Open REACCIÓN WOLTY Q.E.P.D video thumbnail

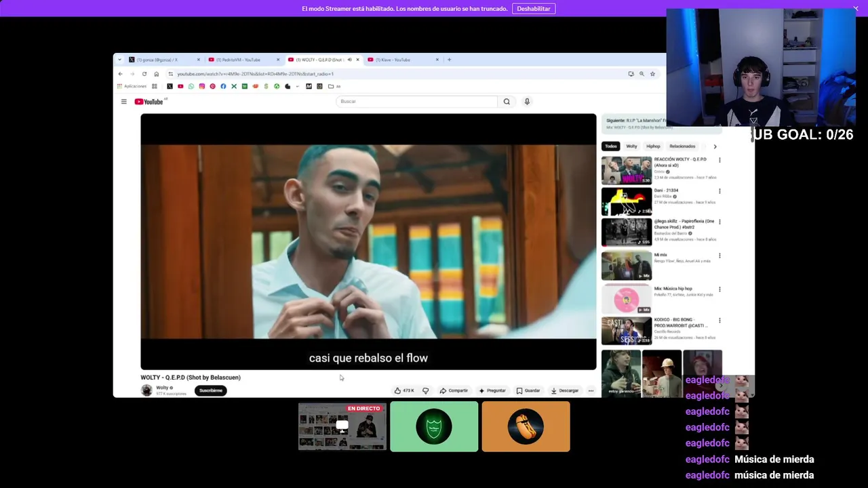coord(627,170)
